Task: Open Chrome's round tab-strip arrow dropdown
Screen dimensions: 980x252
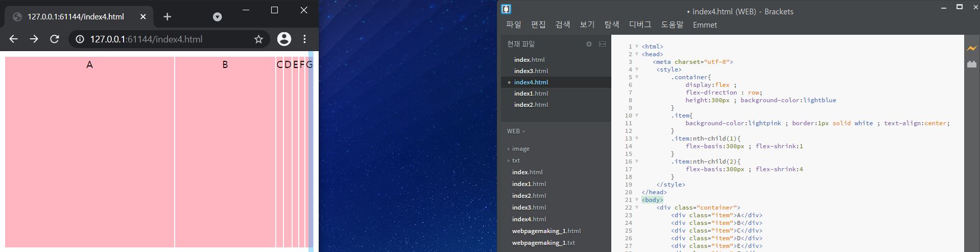Action: (x=217, y=17)
